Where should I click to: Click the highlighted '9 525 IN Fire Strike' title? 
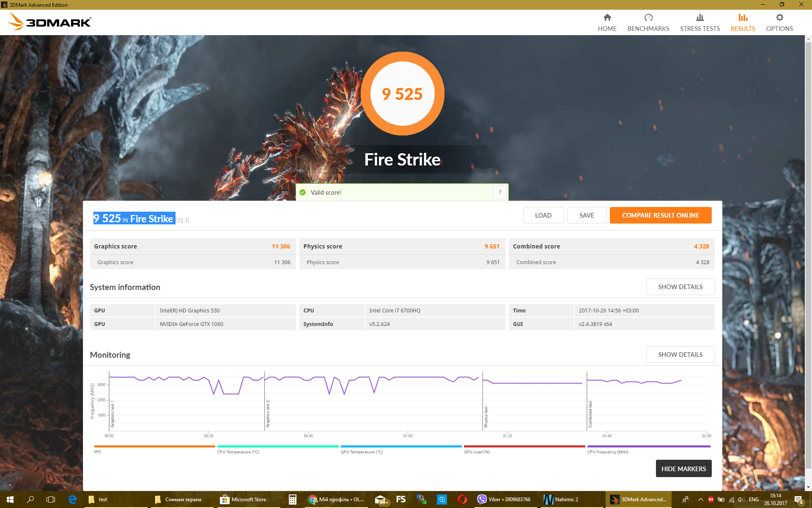134,218
